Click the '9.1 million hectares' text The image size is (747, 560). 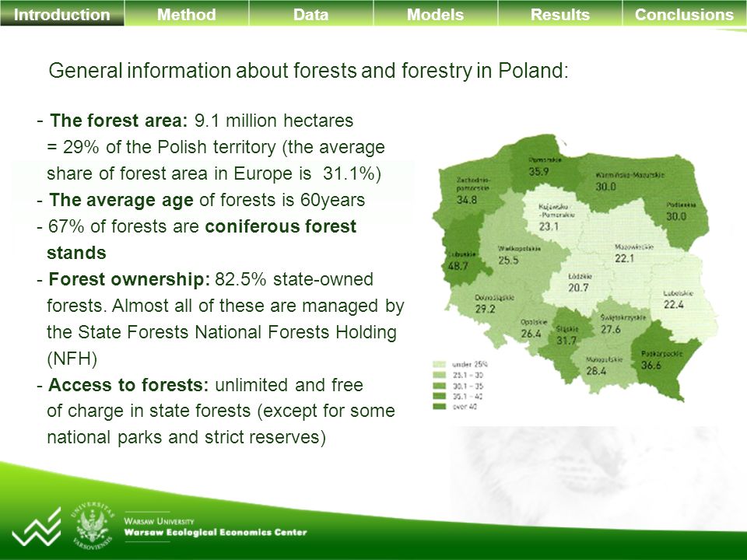274,121
